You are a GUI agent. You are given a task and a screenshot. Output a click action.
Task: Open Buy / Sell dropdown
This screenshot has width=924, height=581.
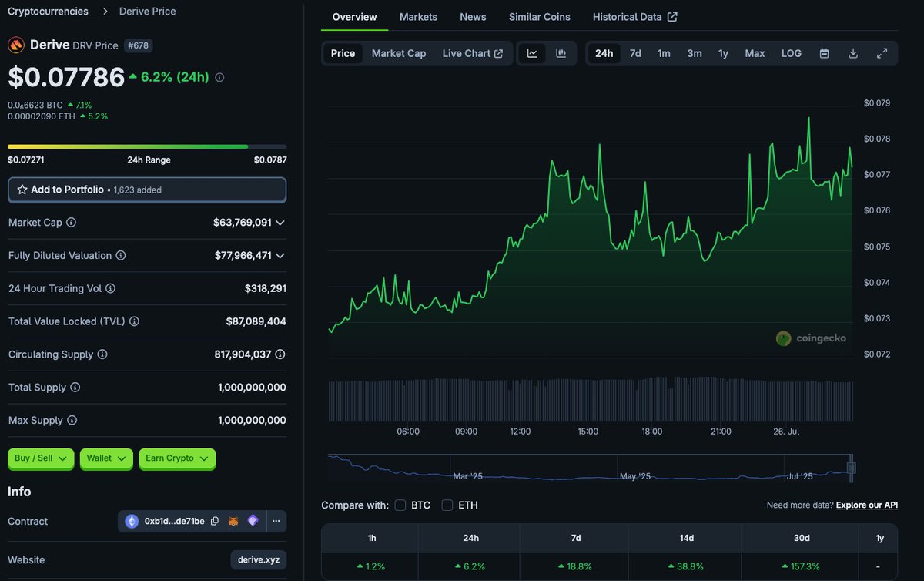(x=41, y=458)
